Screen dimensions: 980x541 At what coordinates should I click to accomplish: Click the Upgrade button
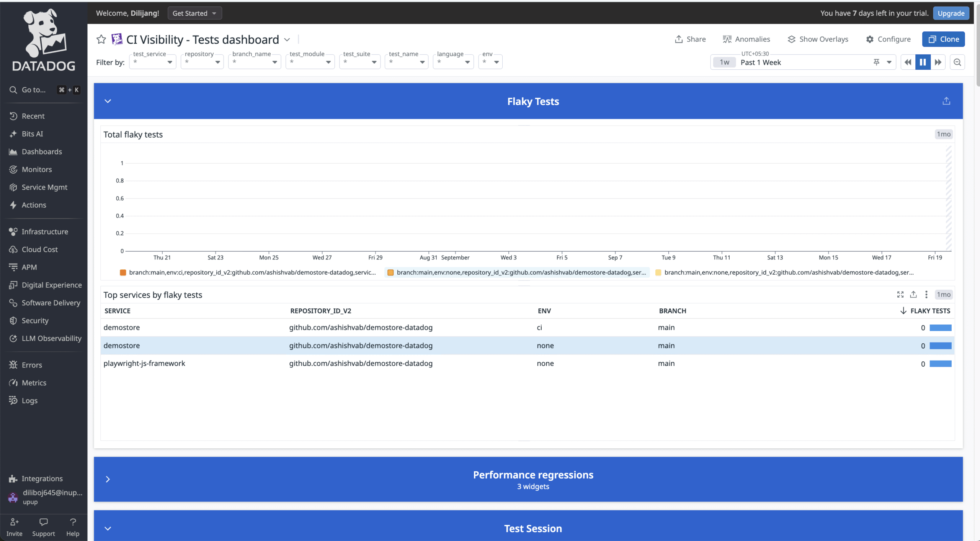click(951, 13)
